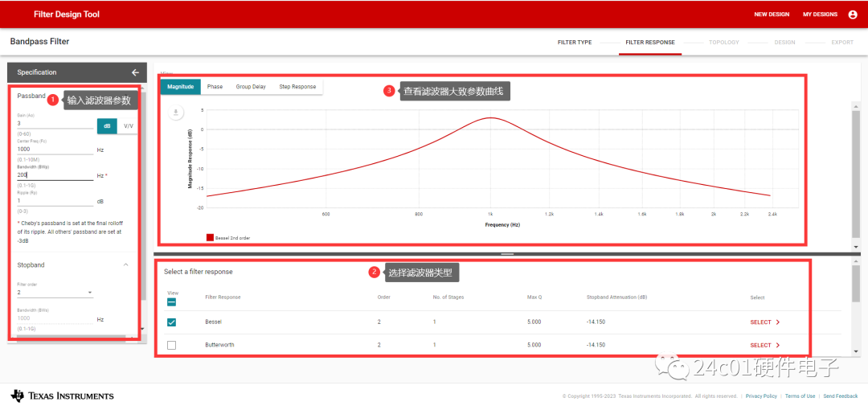Go to the FILTER TYPE step

click(575, 43)
